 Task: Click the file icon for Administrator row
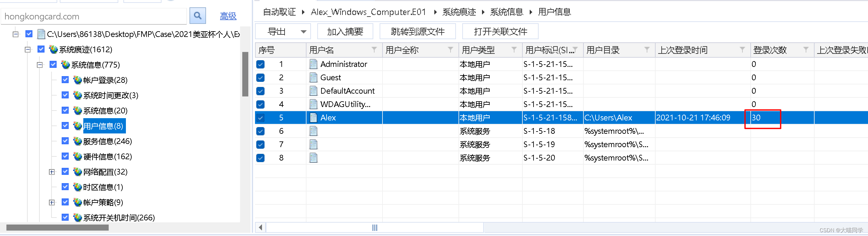[x=313, y=64]
